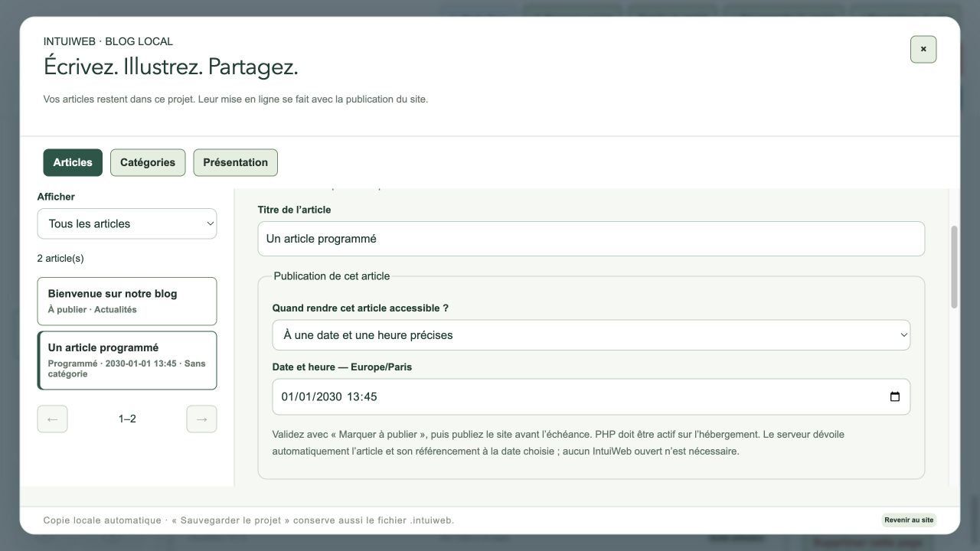Click the 'Afficher' label
Viewport: 980px width, 551px height.
[56, 197]
